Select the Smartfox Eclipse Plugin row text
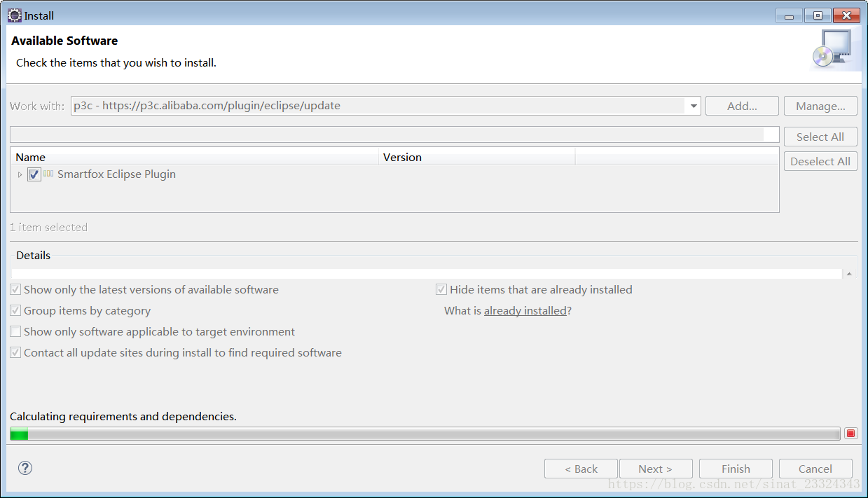The image size is (868, 498). (116, 174)
